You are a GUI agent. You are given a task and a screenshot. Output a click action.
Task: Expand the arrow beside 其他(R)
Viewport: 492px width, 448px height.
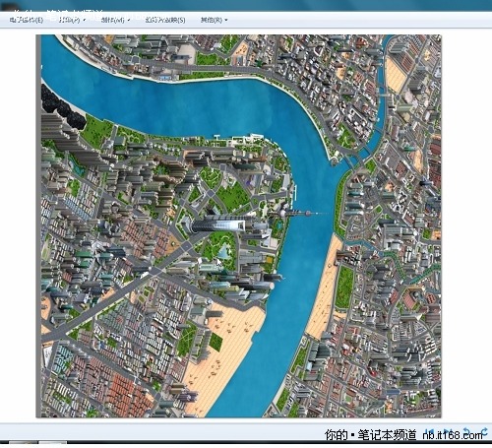coord(226,21)
